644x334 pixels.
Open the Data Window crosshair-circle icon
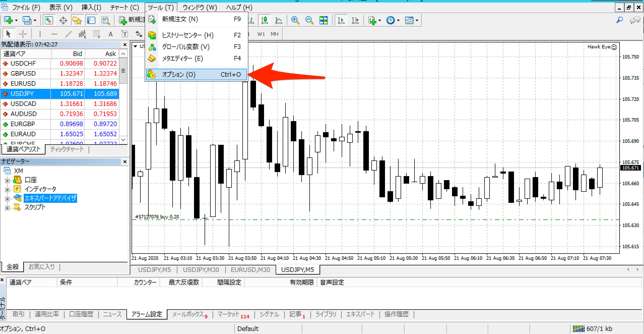63,20
